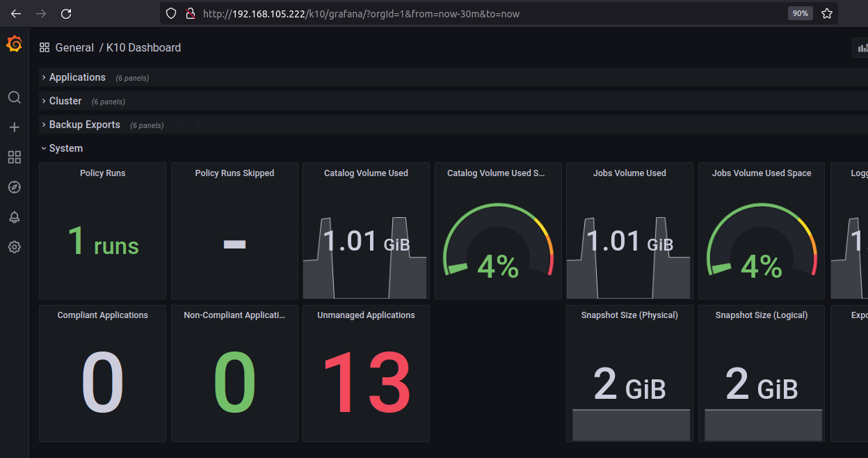Image resolution: width=868 pixels, height=458 pixels.
Task: Open the Catalog Volume Used panel title
Action: click(x=366, y=173)
